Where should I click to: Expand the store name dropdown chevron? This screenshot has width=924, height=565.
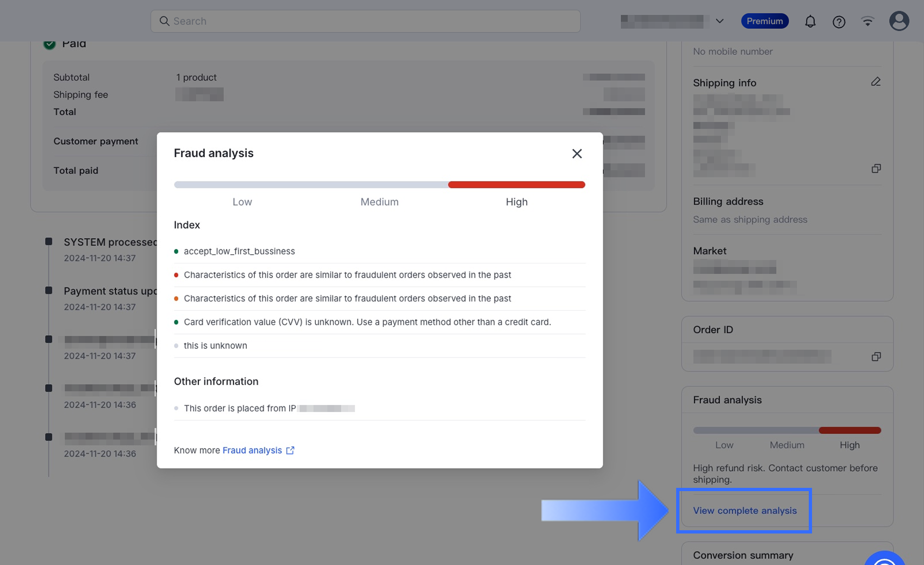pyautogui.click(x=720, y=21)
